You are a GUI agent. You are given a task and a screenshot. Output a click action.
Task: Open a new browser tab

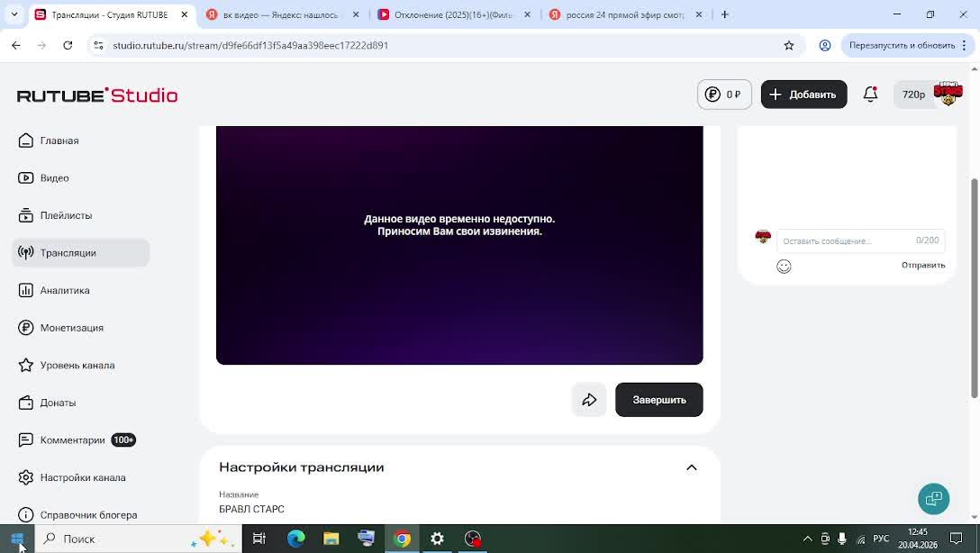tap(725, 14)
